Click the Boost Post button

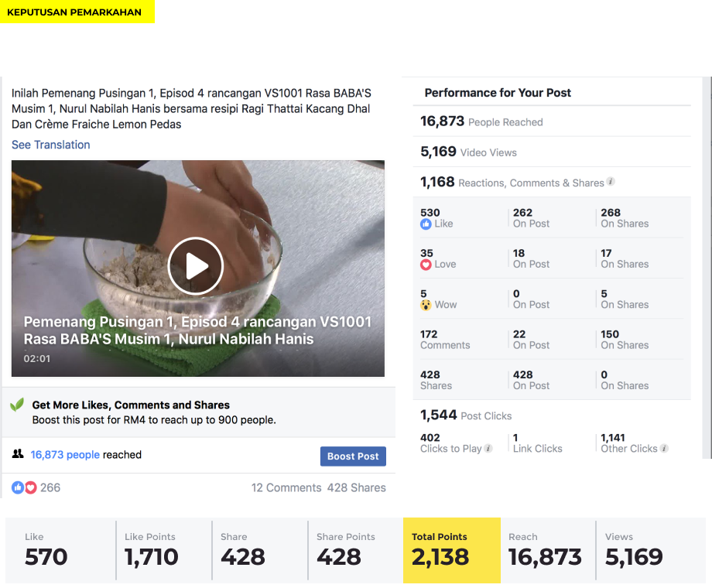[353, 456]
